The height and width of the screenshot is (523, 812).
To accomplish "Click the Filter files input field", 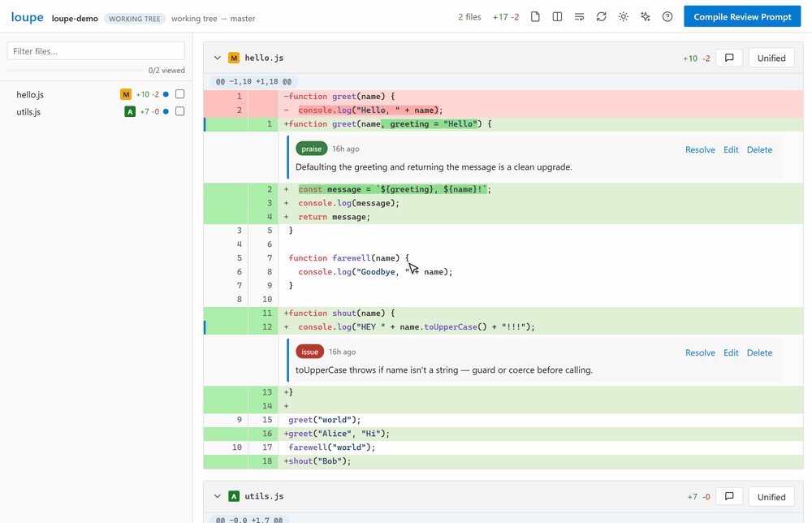I will 96,51.
